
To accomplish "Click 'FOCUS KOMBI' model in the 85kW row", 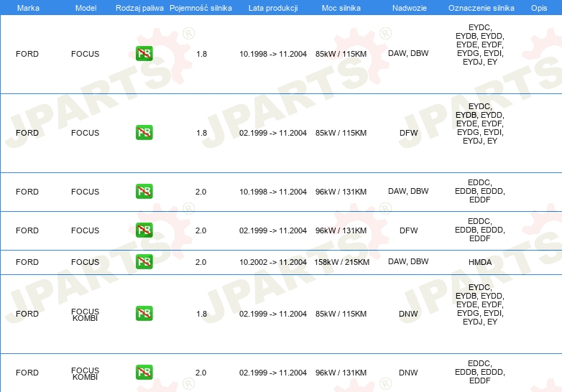I will 85,314.
